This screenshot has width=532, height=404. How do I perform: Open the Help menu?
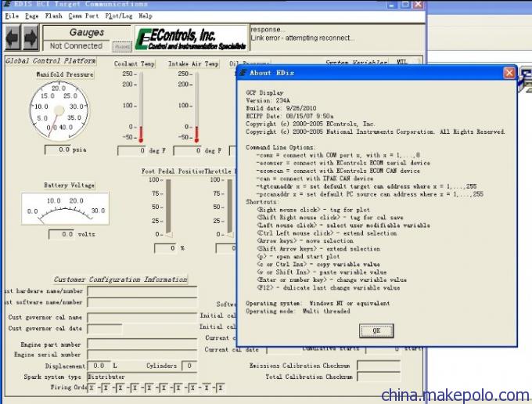tap(146, 16)
